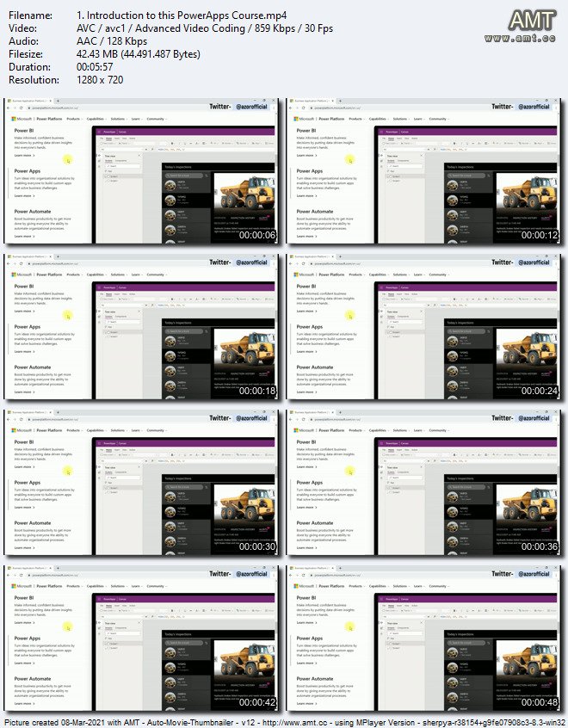Image resolution: width=568 pixels, height=728 pixels.
Task: Click the '@azorofficial' Twitter handle in the 00:00:42 frame
Action: pyautogui.click(x=251, y=574)
